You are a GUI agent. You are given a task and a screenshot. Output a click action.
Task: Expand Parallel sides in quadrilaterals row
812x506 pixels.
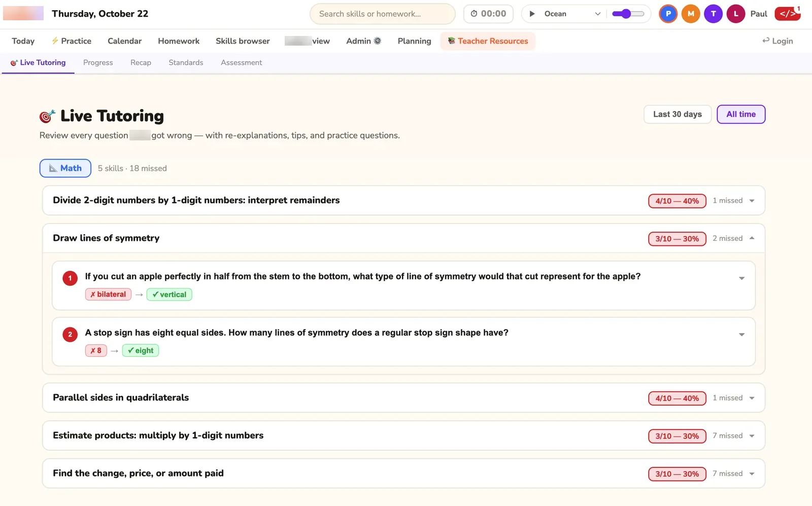(403, 397)
